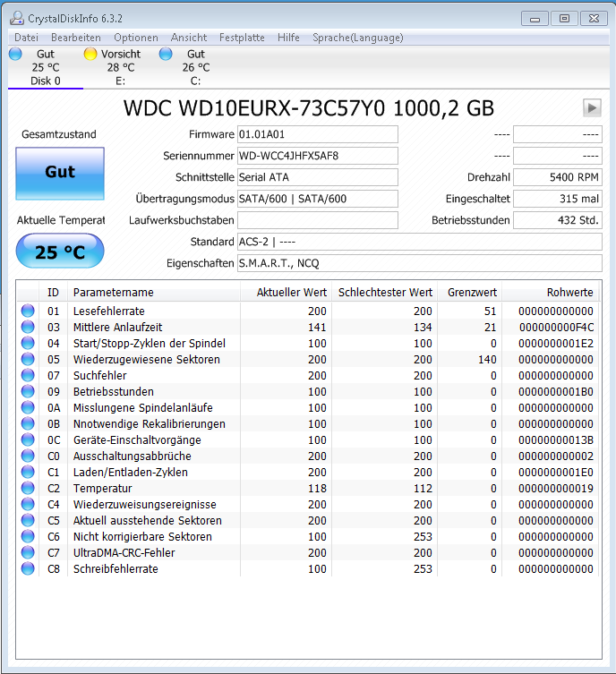Open the Optionen menu

click(x=136, y=38)
